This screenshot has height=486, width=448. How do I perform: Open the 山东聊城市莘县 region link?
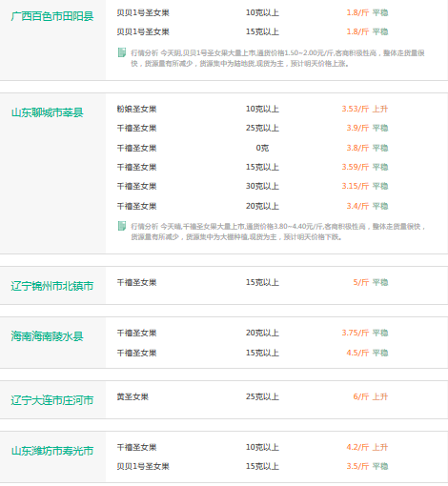pos(48,112)
